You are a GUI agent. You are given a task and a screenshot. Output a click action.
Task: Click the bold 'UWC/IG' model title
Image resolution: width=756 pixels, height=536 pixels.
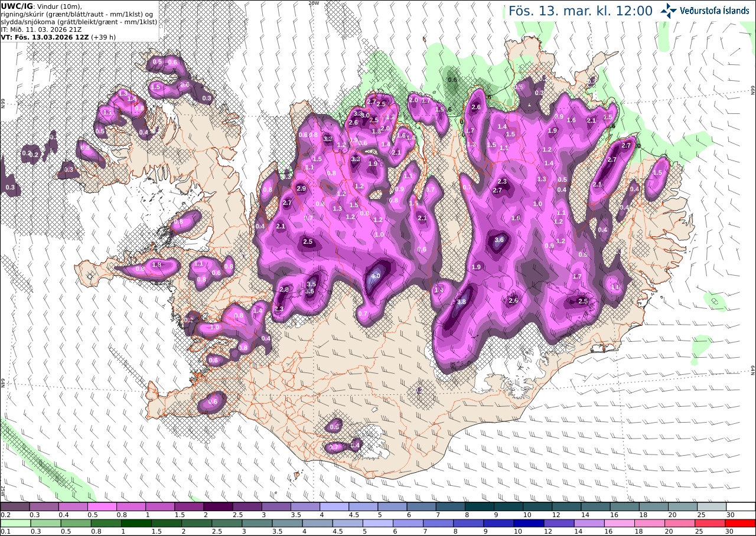(17, 6)
